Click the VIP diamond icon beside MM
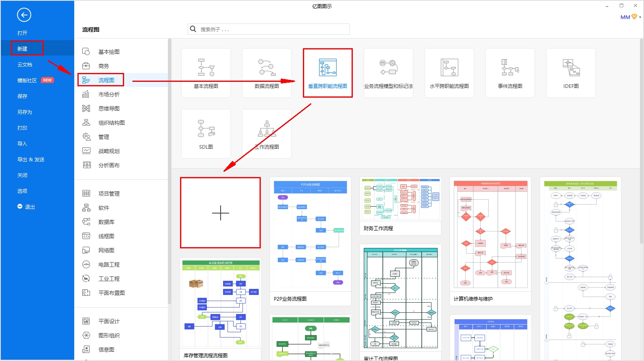644x361 pixels. click(x=634, y=17)
